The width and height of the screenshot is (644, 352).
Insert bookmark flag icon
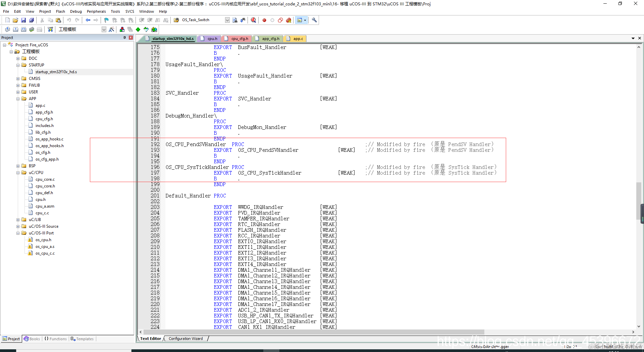pos(106,20)
